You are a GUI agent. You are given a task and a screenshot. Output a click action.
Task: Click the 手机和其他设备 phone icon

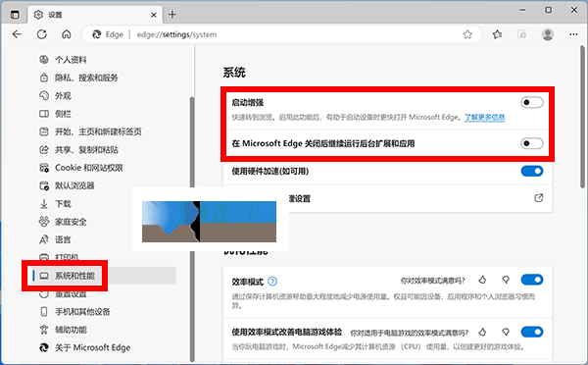tap(44, 312)
